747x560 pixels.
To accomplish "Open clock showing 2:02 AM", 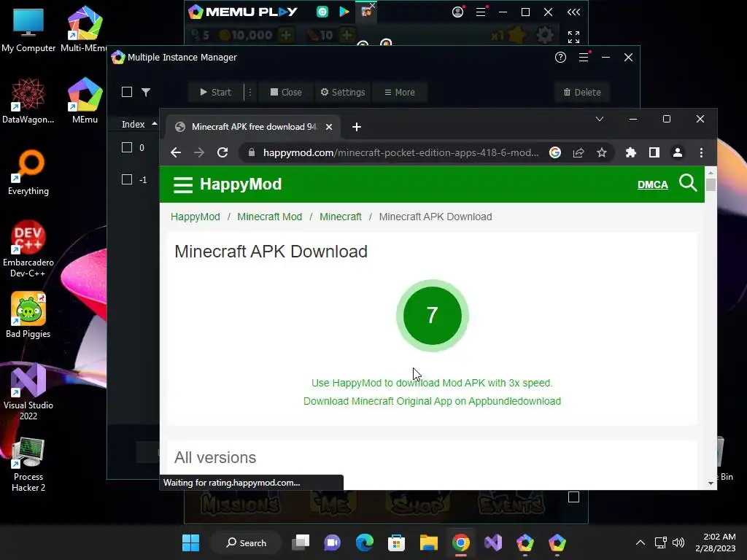I will 715,542.
